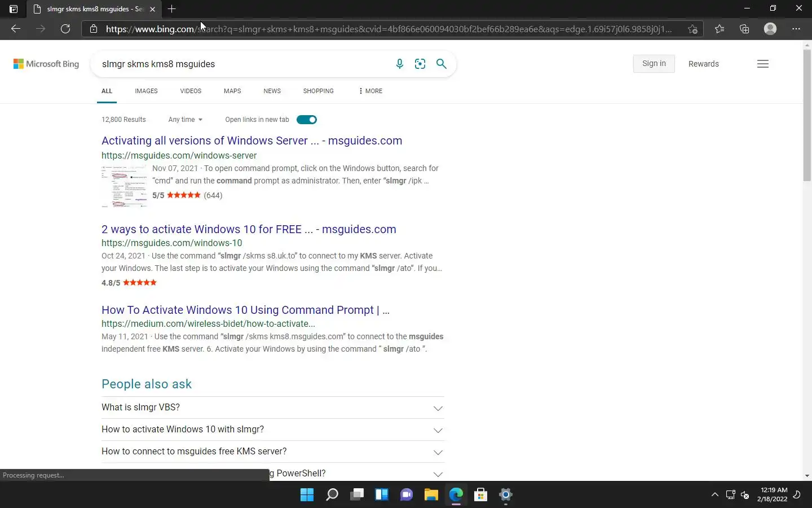The image size is (812, 508).
Task: Open Settings gear on the taskbar
Action: point(506,495)
